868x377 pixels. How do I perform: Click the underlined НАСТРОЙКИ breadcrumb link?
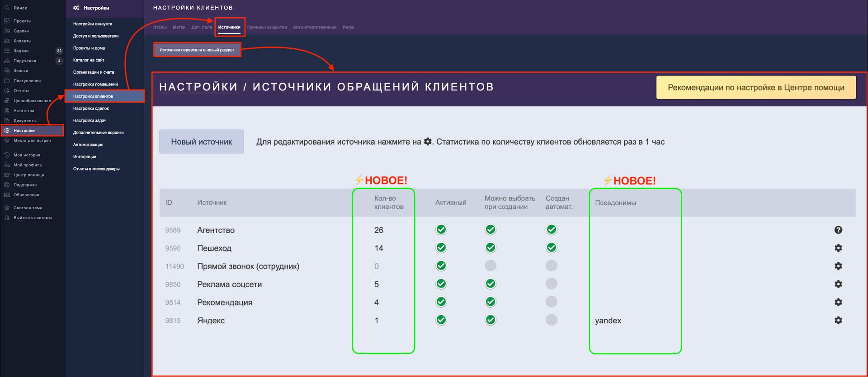point(198,87)
